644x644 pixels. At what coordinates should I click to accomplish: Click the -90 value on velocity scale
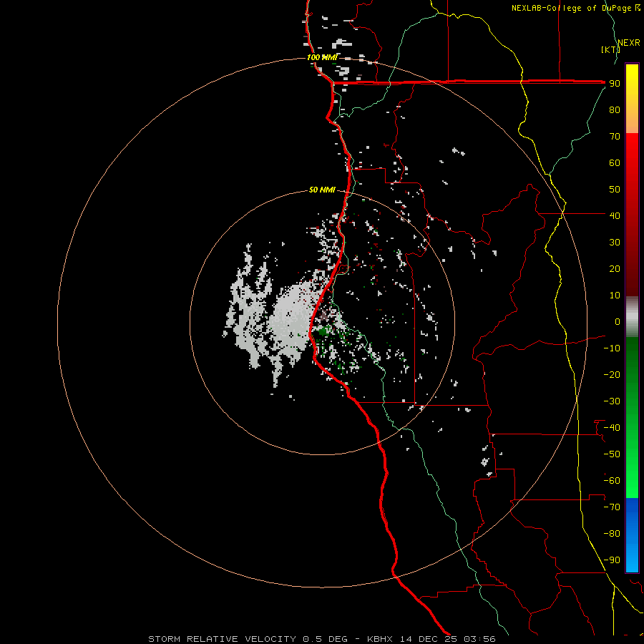click(x=612, y=560)
